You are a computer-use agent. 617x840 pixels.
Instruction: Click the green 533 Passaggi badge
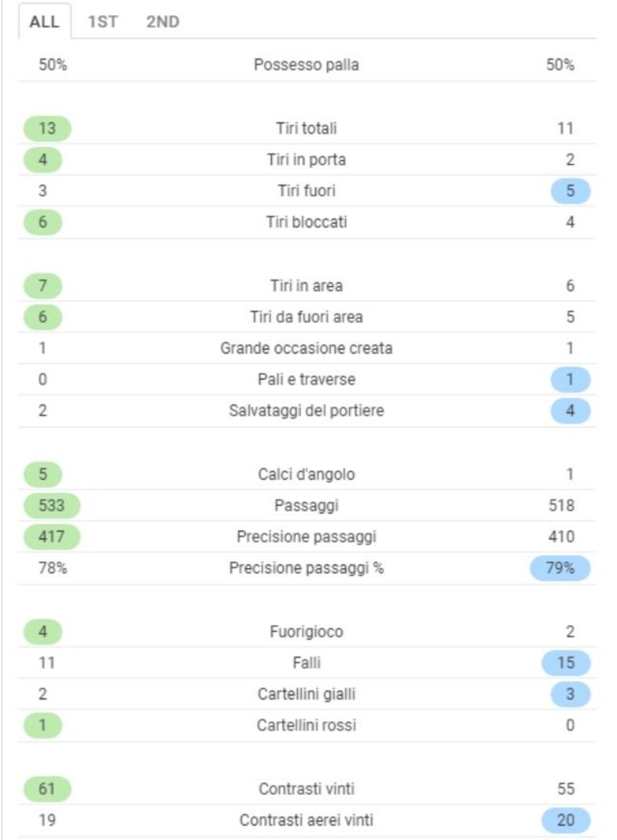pyautogui.click(x=51, y=506)
